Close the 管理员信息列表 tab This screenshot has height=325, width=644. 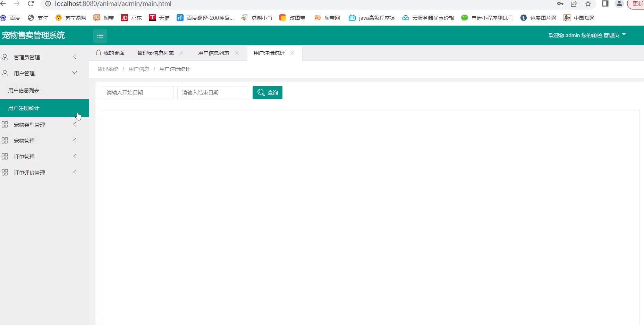(181, 53)
